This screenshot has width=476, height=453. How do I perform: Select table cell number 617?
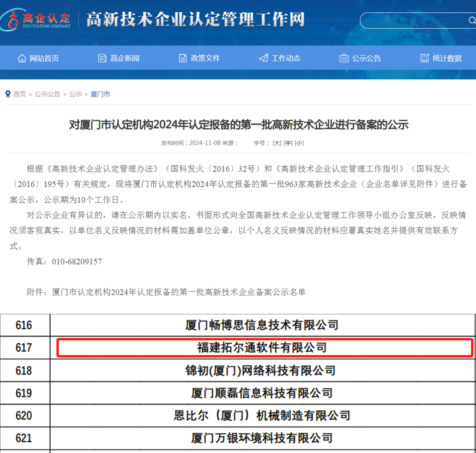point(25,348)
